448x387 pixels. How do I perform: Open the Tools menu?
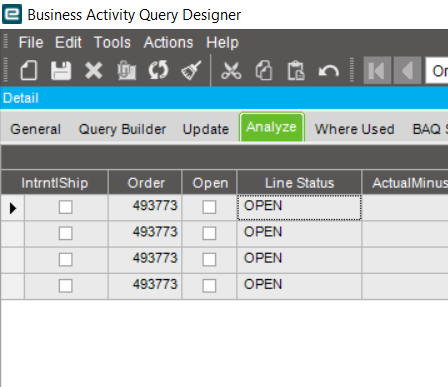click(x=112, y=43)
